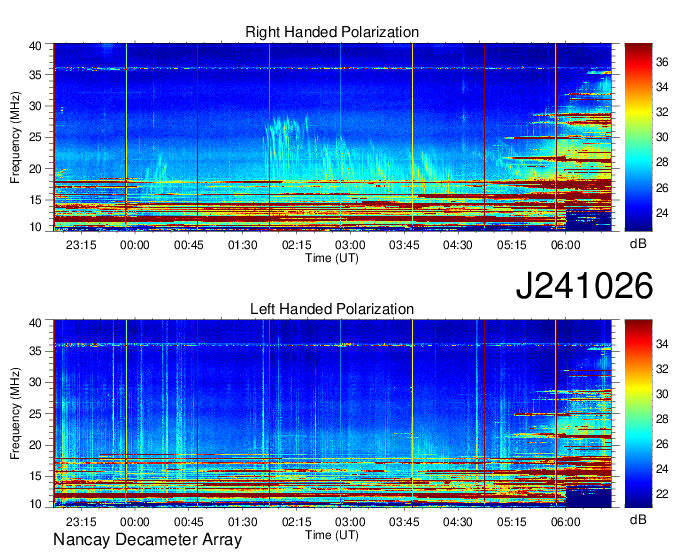Click the 06:00 tick under the bottom plot
680x552 pixels.
tap(566, 522)
